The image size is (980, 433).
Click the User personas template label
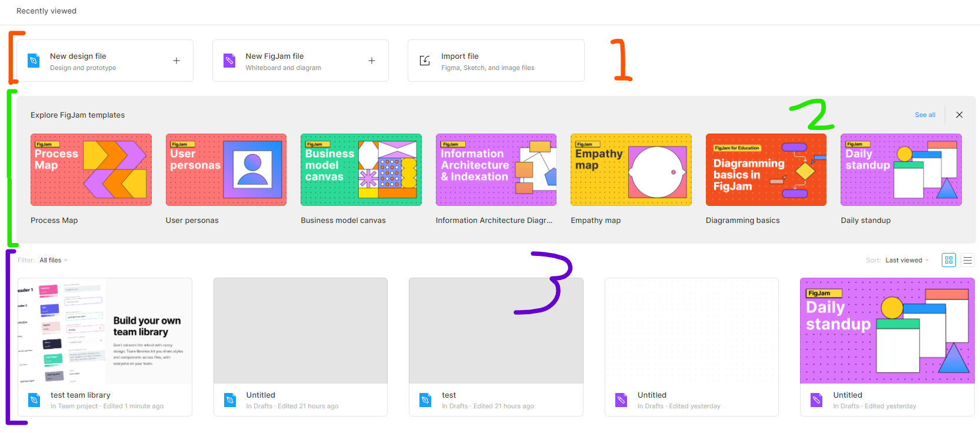tap(192, 220)
